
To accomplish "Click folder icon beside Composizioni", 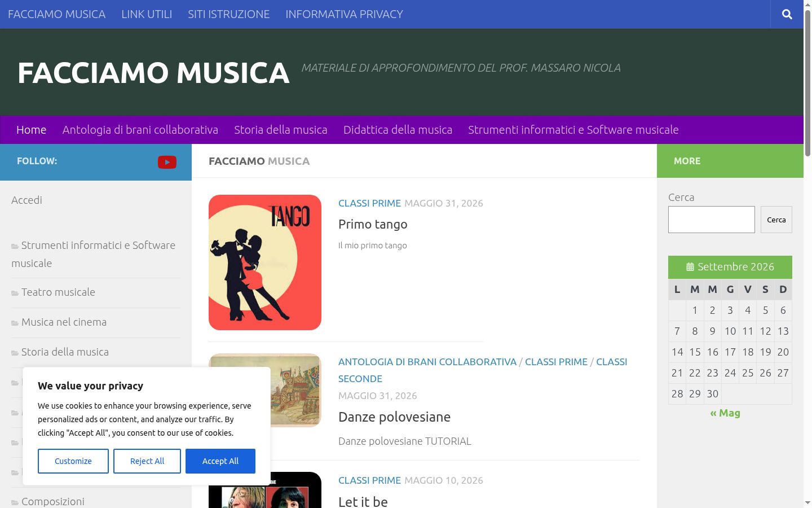I will 15,502.
